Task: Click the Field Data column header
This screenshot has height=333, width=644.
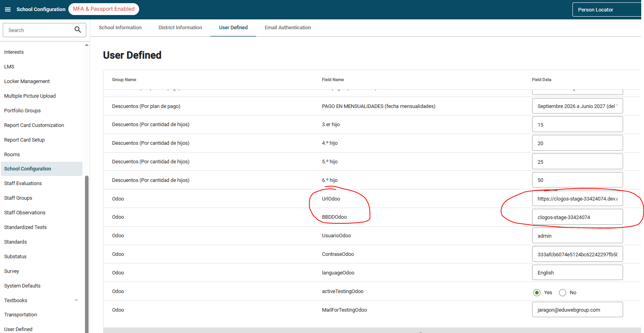Action: click(542, 80)
